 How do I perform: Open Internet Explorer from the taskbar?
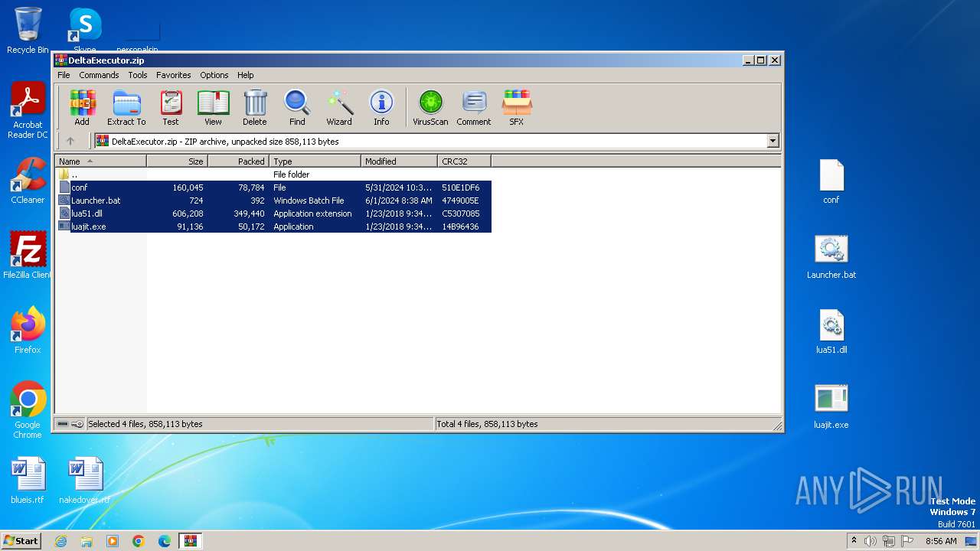(x=60, y=541)
